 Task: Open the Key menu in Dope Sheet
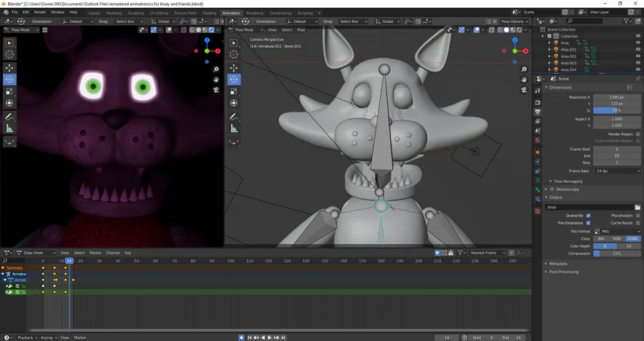pos(128,253)
